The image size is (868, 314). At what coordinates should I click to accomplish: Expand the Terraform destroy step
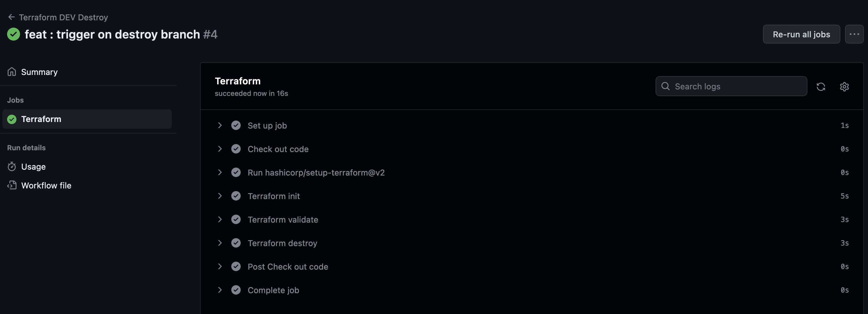coord(220,243)
